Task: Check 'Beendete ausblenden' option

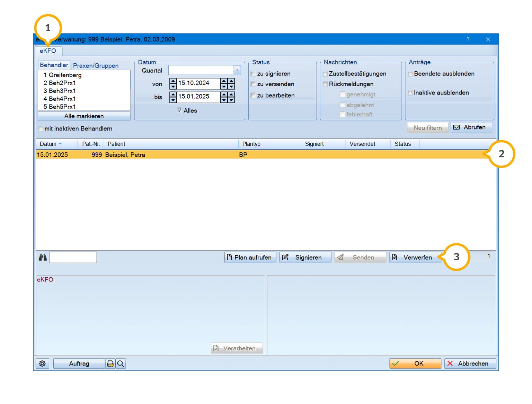Action: (410, 74)
